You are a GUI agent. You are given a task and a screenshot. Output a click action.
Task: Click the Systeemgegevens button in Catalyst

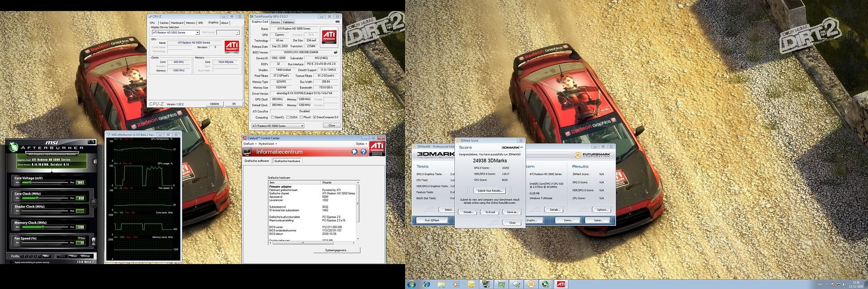click(336, 250)
